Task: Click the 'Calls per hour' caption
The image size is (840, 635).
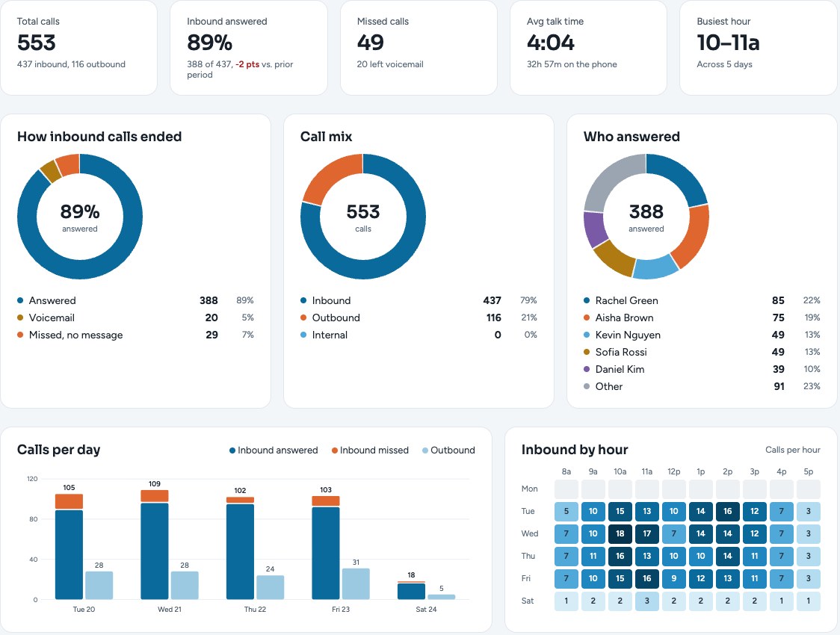Action: pos(793,450)
